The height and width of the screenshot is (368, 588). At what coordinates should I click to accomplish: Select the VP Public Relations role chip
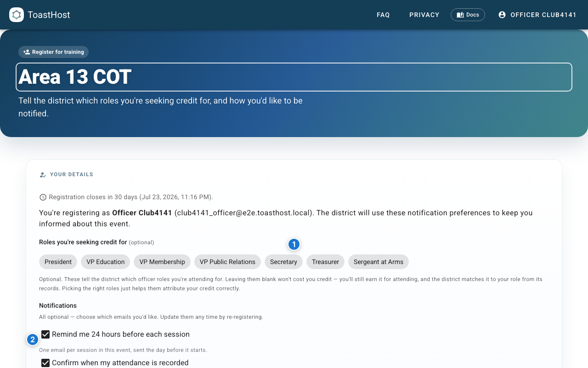pyautogui.click(x=227, y=262)
